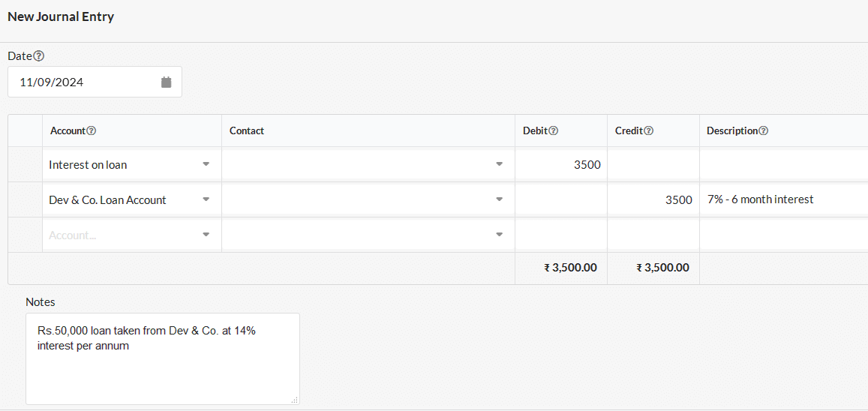Open the Dev & Co. Loan Account dropdown
Screen dimensions: 868x411
(x=206, y=199)
